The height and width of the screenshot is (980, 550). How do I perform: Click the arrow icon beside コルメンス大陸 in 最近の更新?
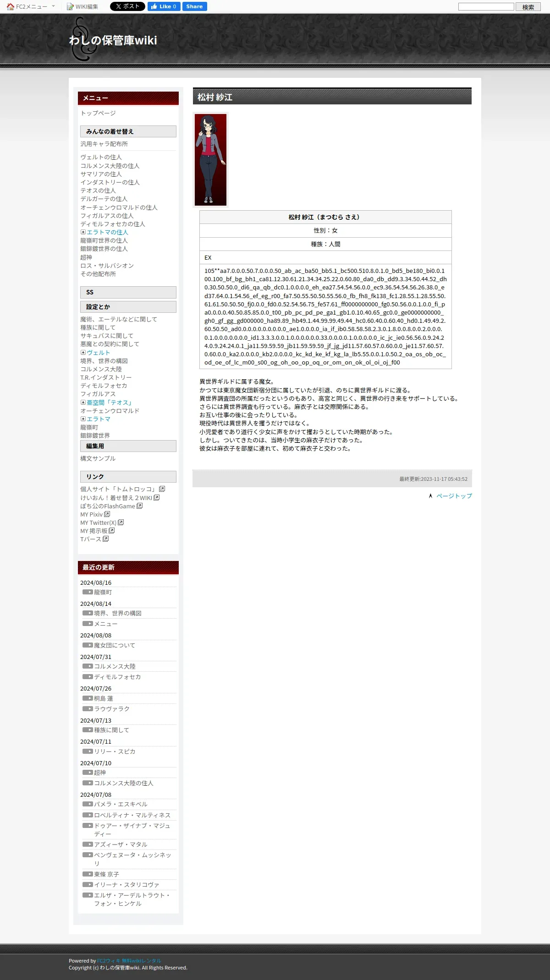click(x=88, y=666)
